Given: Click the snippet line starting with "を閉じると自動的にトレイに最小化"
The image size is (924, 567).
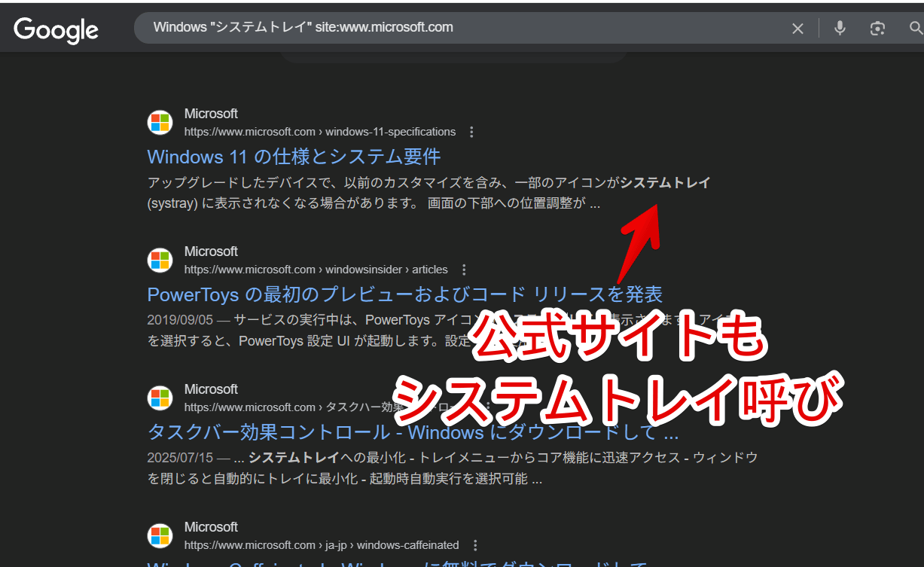Looking at the screenshot, I should (345, 479).
